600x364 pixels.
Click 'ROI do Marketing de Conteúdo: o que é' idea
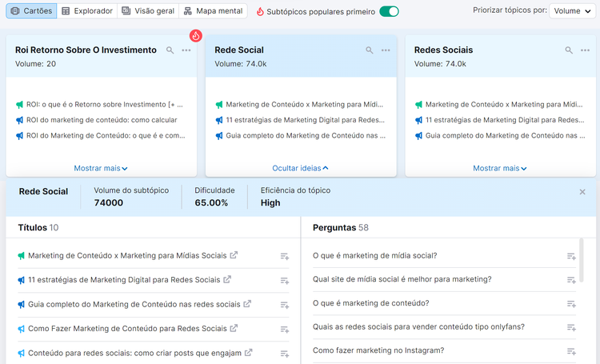pos(106,135)
